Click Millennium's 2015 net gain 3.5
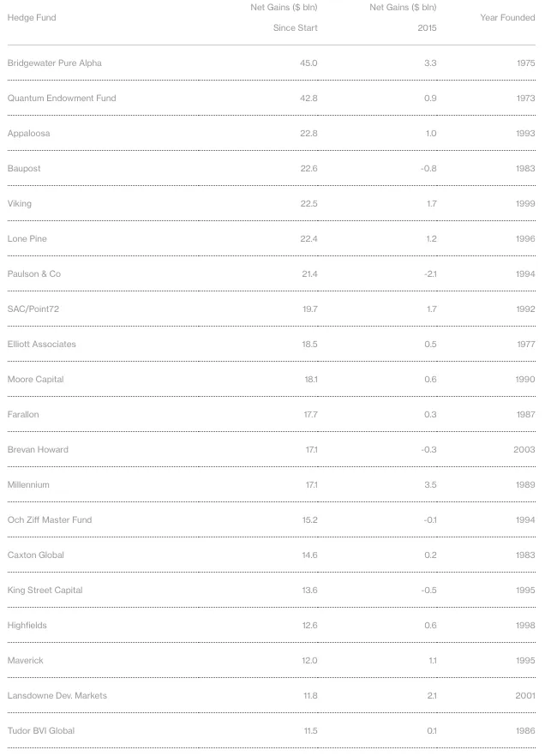Screen dimensions: 545x756 point(430,485)
